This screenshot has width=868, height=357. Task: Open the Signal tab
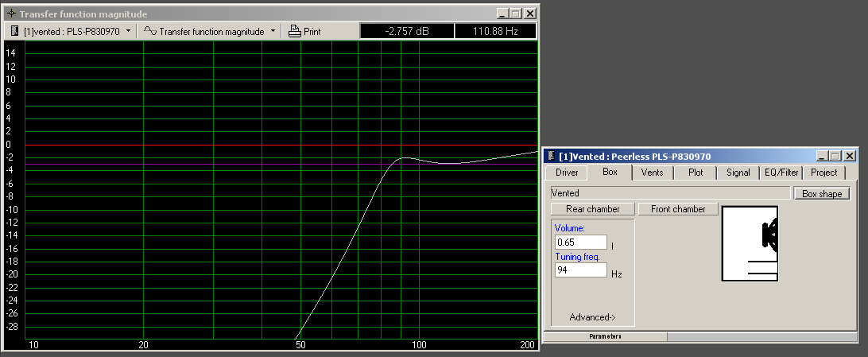[x=738, y=173]
